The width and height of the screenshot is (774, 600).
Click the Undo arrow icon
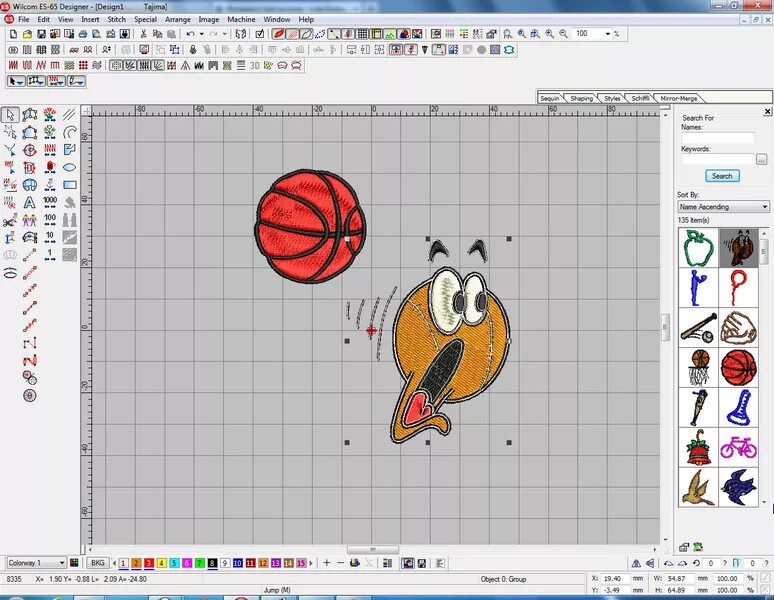[190, 34]
